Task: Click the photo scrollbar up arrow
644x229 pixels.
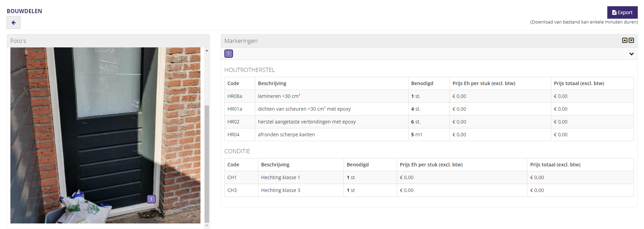Action: pos(207,51)
